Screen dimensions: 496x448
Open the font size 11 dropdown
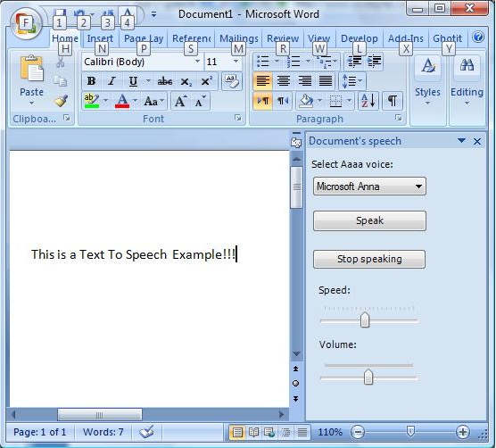(236, 62)
